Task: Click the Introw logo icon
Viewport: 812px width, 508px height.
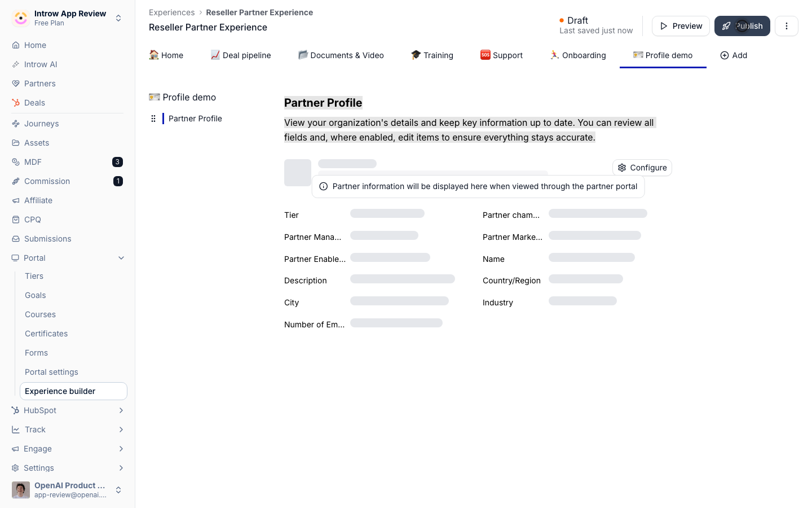Action: pyautogui.click(x=21, y=18)
